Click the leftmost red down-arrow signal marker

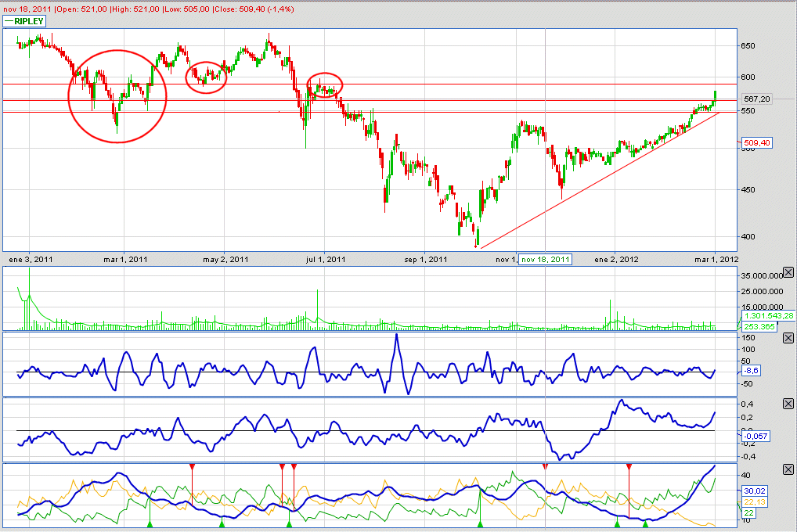[x=192, y=466]
